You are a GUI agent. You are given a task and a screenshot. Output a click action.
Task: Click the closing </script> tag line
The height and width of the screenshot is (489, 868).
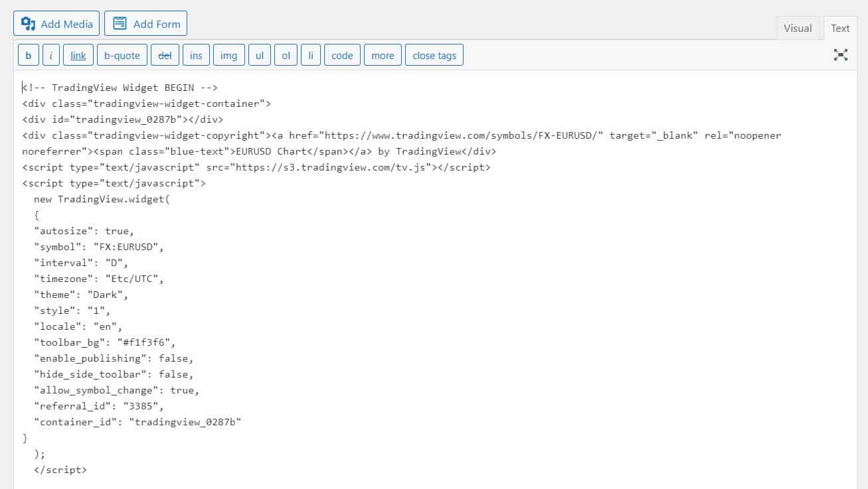click(60, 470)
